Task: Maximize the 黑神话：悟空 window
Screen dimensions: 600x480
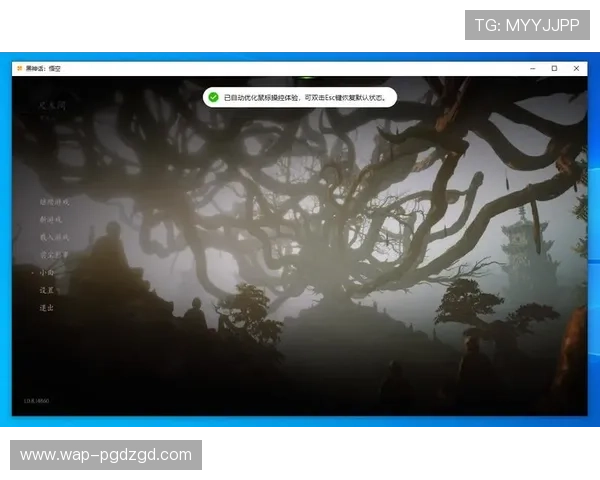Action: pyautogui.click(x=554, y=69)
